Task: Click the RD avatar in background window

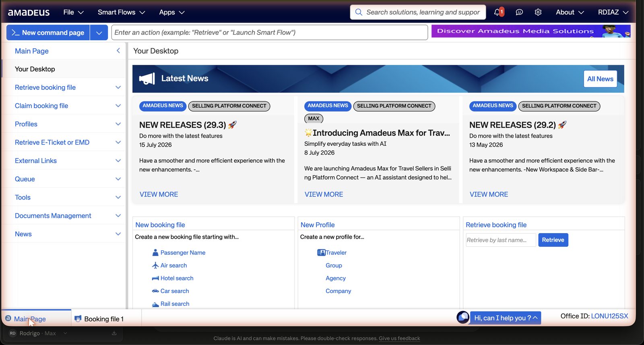Action: (12, 333)
